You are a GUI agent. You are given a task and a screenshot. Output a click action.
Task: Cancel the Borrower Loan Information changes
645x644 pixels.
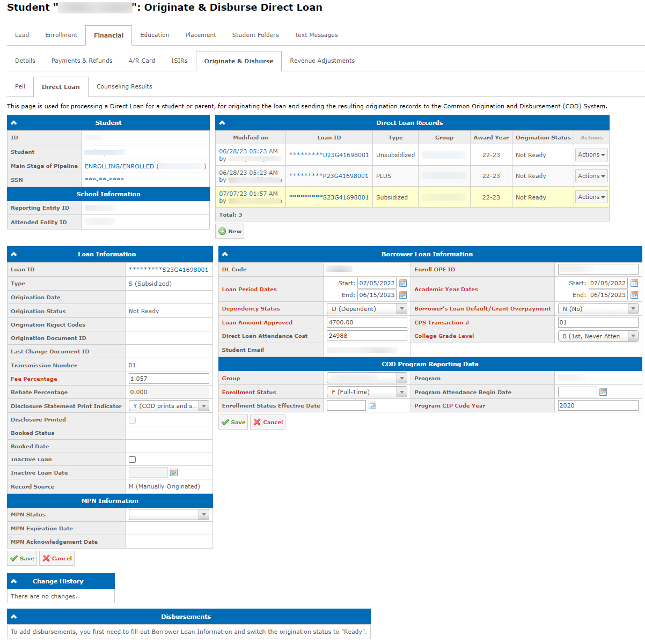tap(268, 422)
